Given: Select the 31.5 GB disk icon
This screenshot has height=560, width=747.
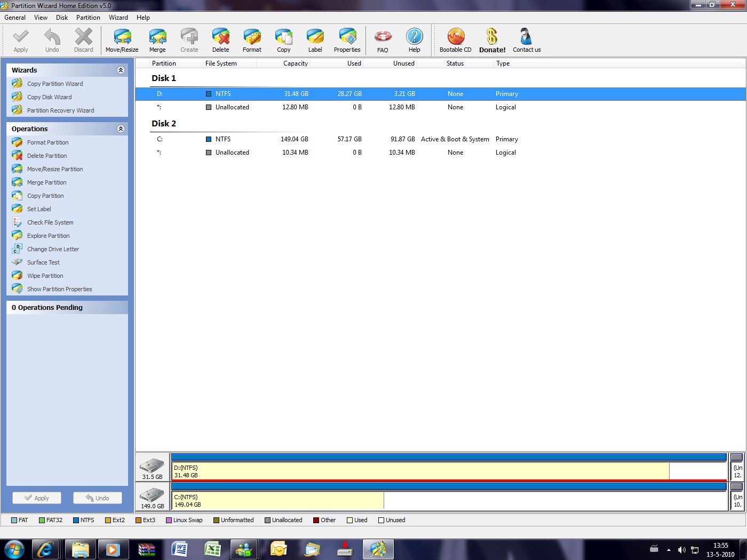Looking at the screenshot, I should (x=152, y=468).
